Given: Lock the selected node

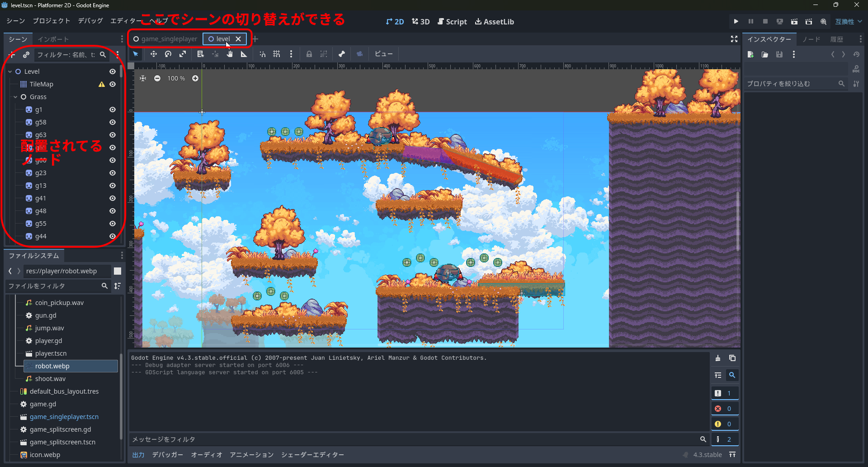Looking at the screenshot, I should click(309, 54).
